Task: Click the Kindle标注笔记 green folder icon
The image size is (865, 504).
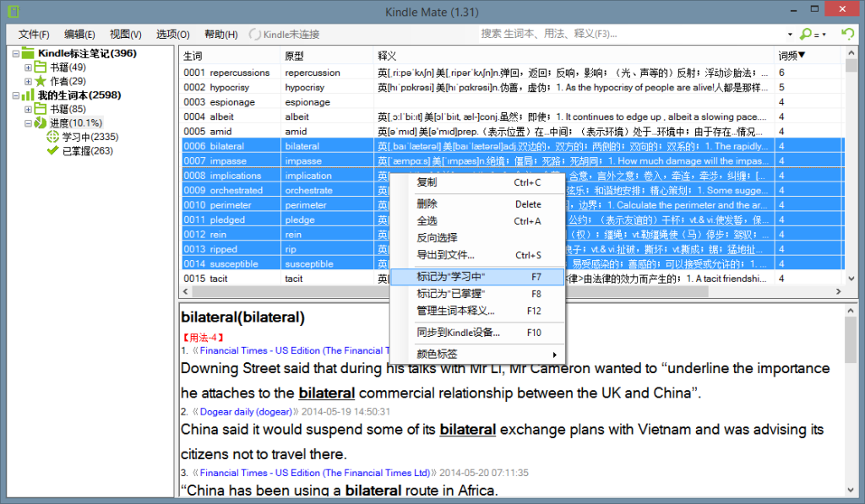Action: [x=28, y=53]
